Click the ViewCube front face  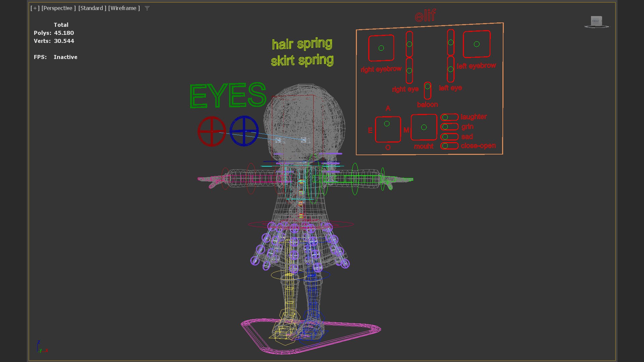pos(596,21)
